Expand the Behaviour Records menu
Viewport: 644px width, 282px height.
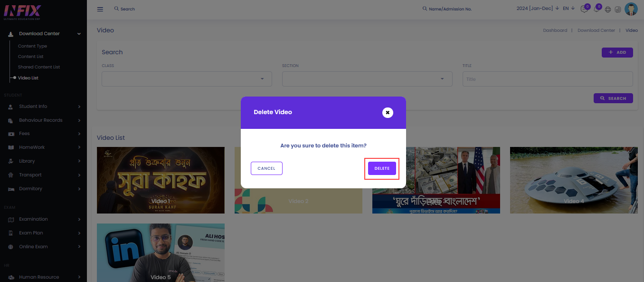coord(43,120)
